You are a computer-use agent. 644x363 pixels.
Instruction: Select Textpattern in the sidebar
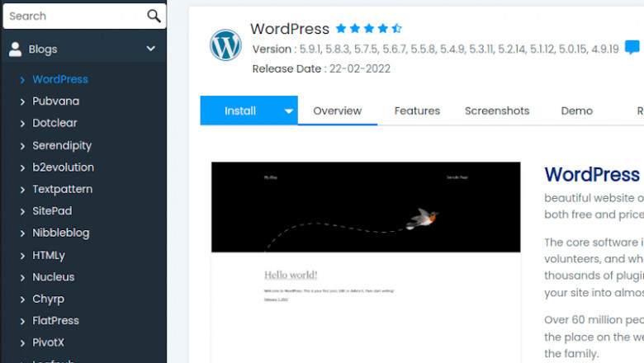pyautogui.click(x=63, y=190)
